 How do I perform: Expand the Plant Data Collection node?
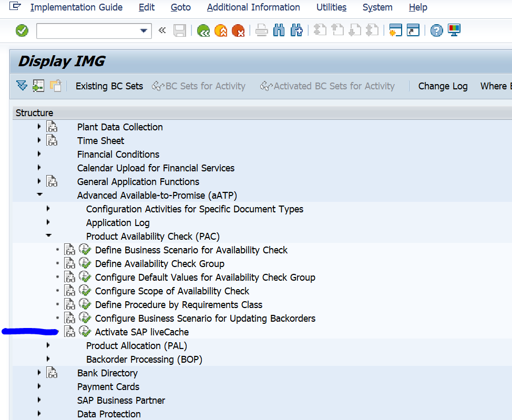[39, 127]
